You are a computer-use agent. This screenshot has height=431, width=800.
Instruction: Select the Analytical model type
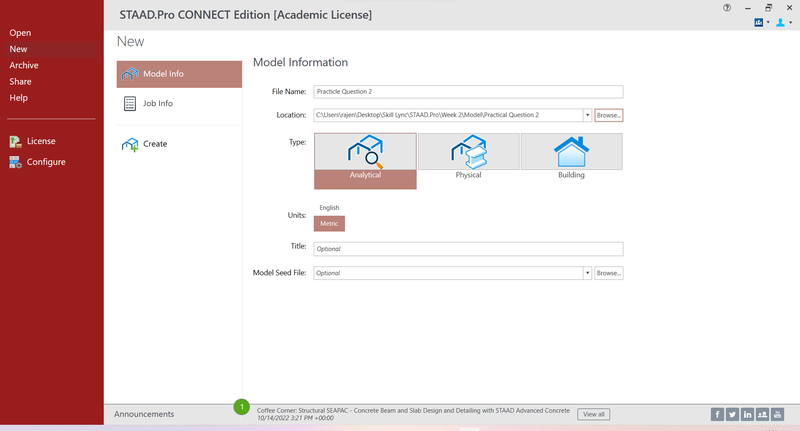tap(365, 161)
